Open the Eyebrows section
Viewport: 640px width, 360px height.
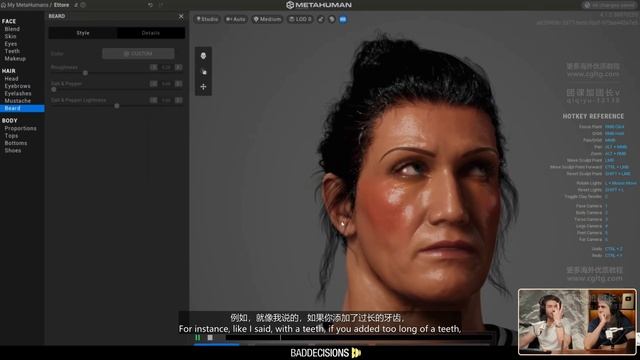coord(18,86)
